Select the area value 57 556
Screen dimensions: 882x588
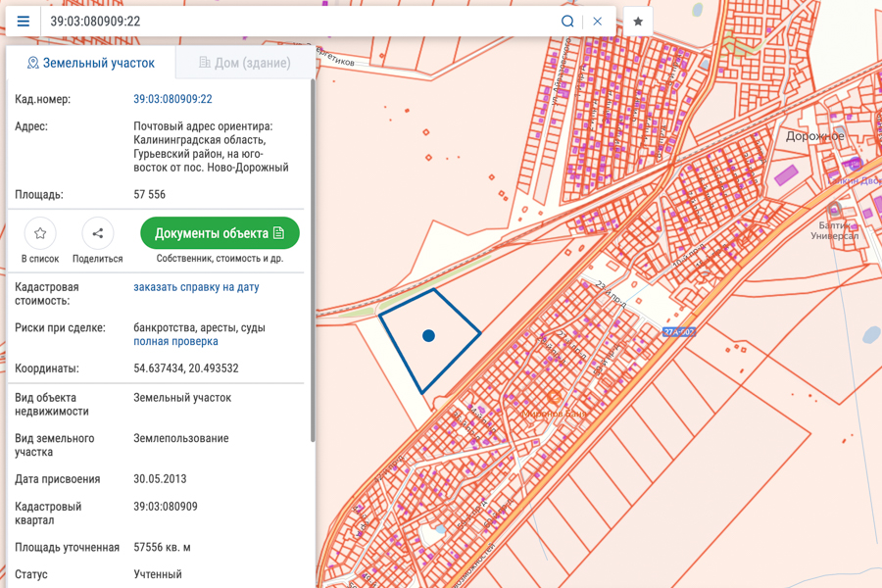click(x=150, y=195)
